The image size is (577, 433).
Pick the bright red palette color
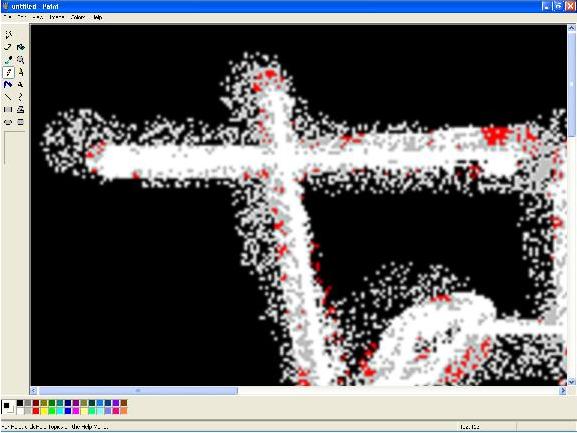tap(36, 411)
